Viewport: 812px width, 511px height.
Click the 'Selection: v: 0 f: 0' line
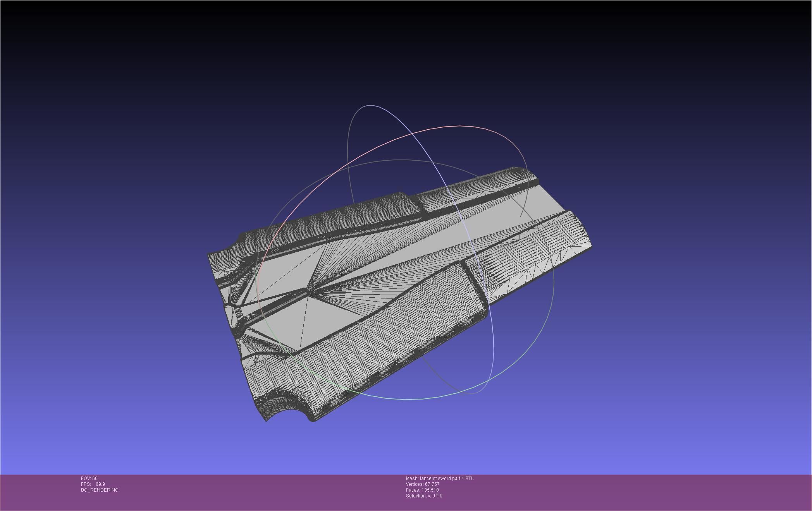(424, 496)
